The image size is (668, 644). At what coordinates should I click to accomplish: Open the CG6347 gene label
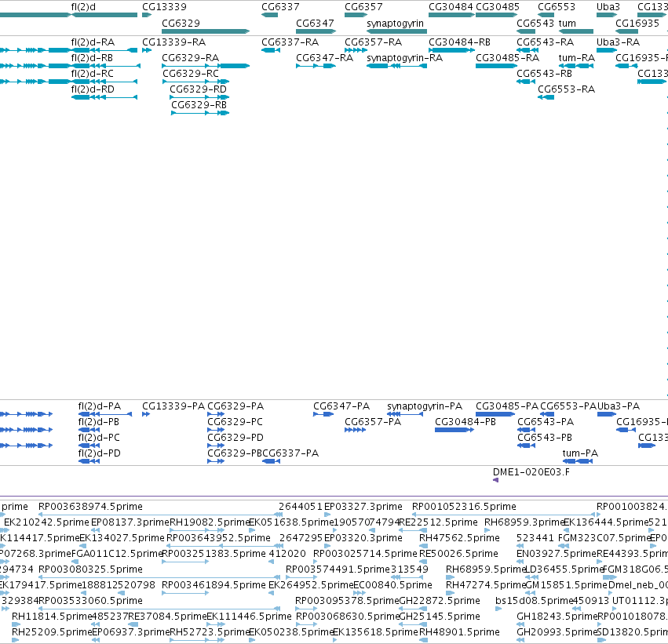coord(315,24)
